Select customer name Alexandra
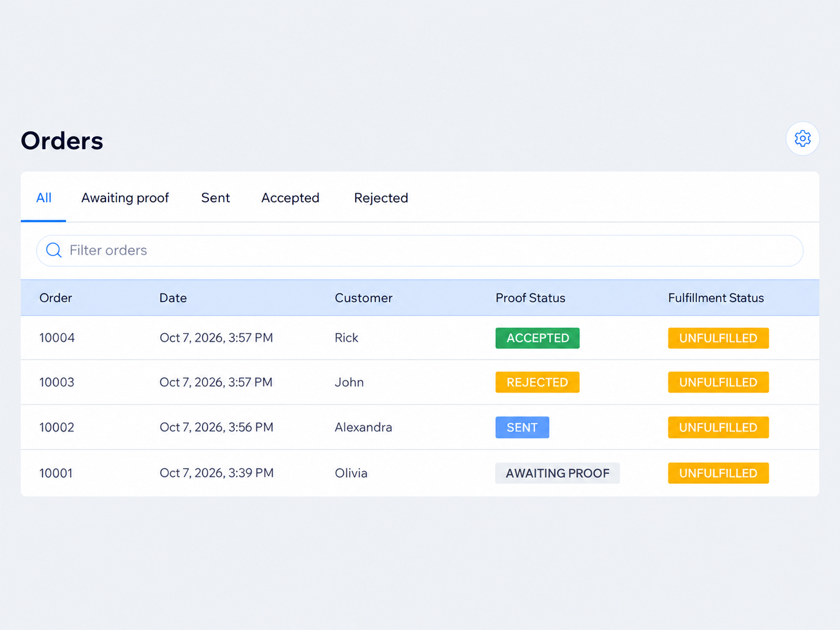This screenshot has width=840, height=630. [363, 428]
